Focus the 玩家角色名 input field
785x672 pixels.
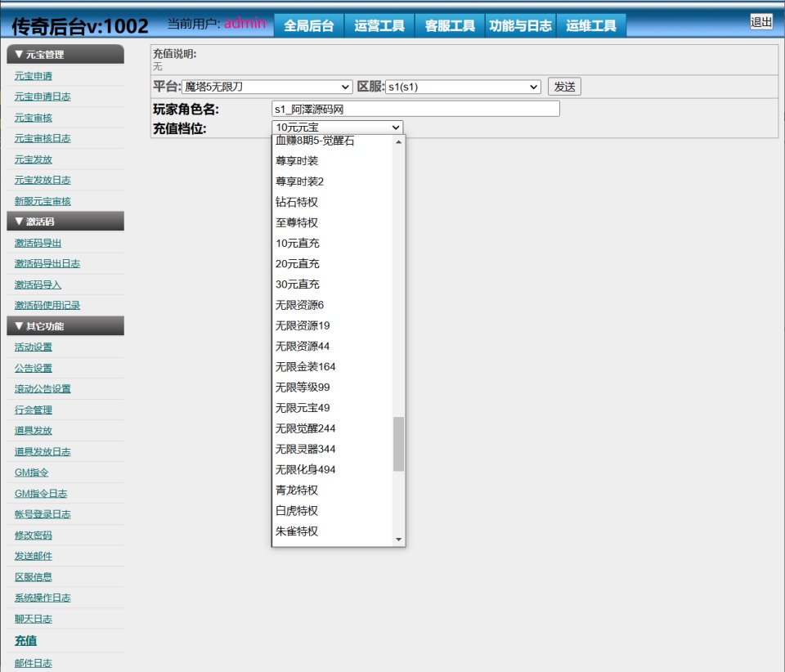coord(415,109)
